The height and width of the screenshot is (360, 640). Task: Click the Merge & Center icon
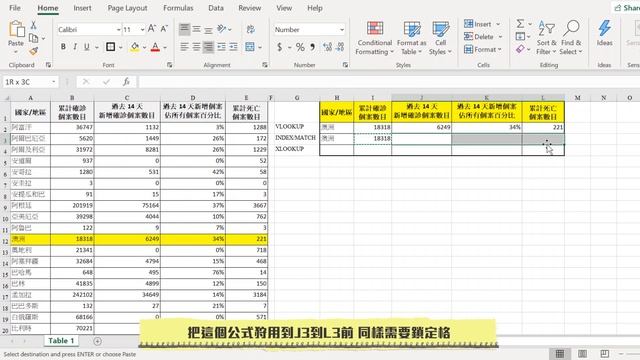pos(250,47)
